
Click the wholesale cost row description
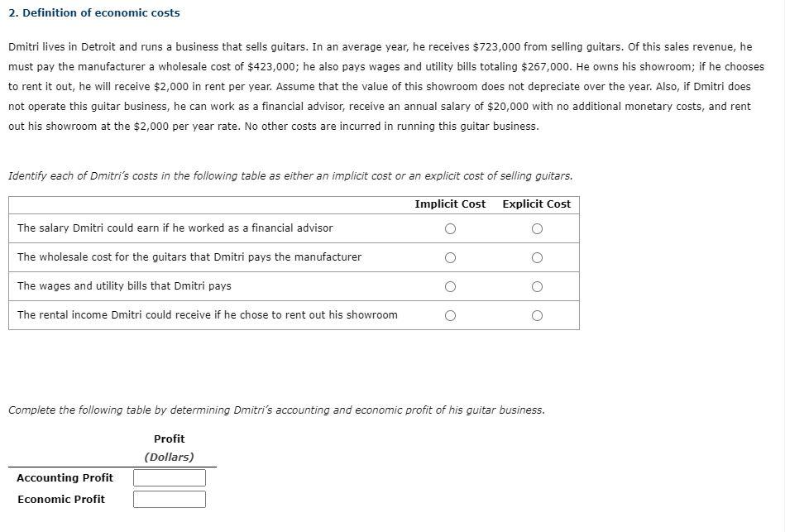point(189,257)
